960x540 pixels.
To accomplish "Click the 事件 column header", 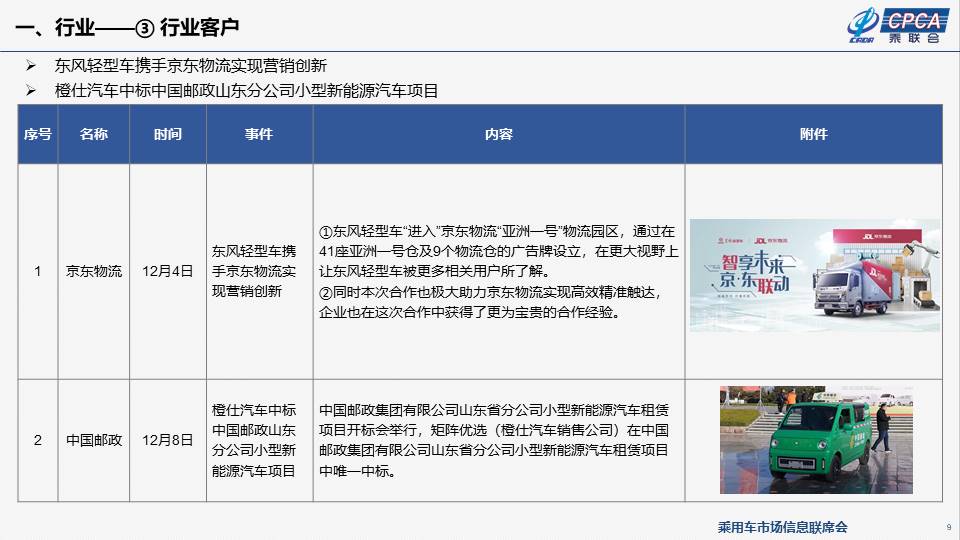I will pyautogui.click(x=260, y=134).
